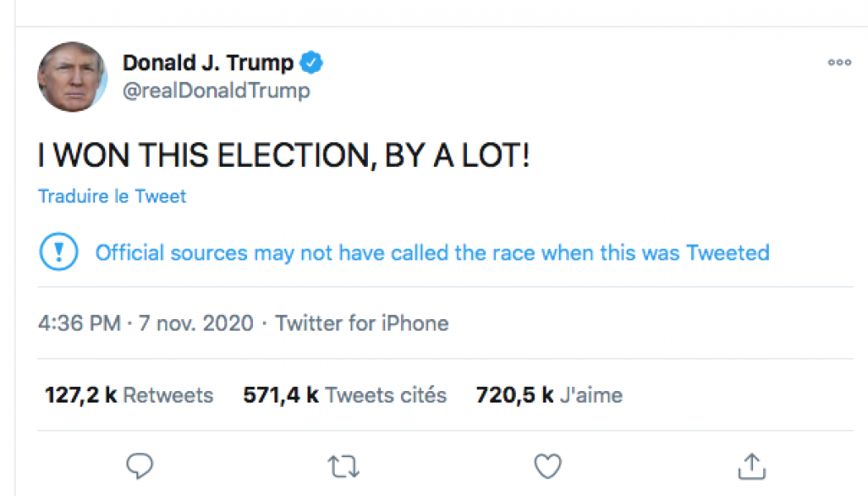This screenshot has width=868, height=496.
Task: Click the Traduire le Tweet link
Action: (112, 196)
